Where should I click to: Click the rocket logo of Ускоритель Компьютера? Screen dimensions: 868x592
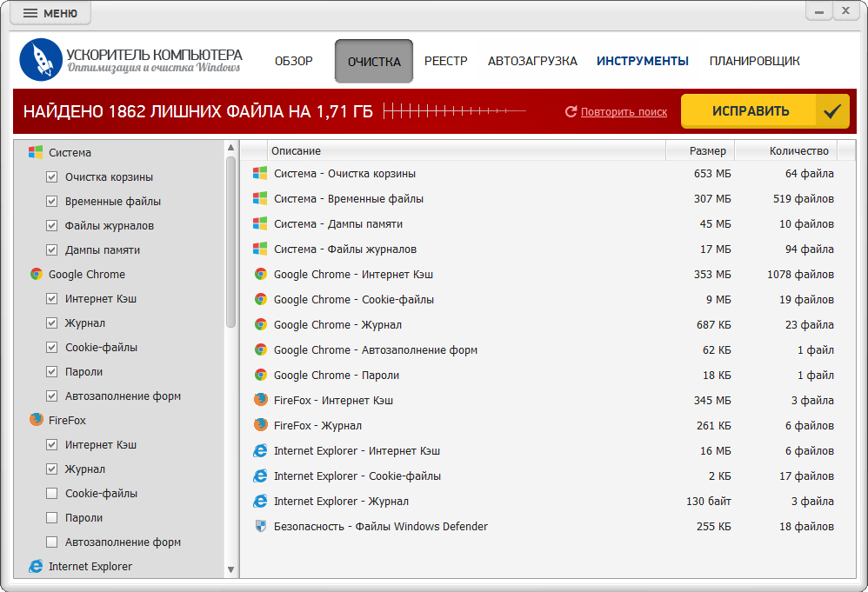tap(41, 60)
